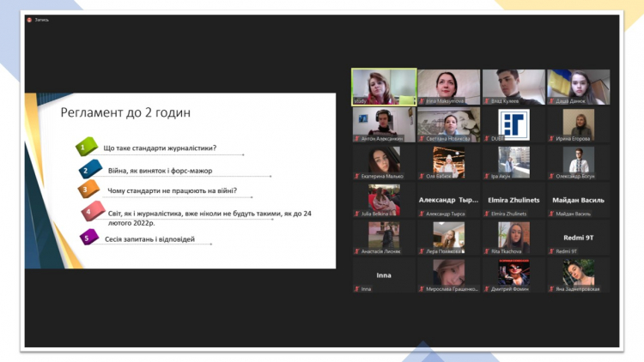This screenshot has width=644, height=362.
Task: Click "Що таке стандарти журналістики?" agenda item
Action: point(159,148)
